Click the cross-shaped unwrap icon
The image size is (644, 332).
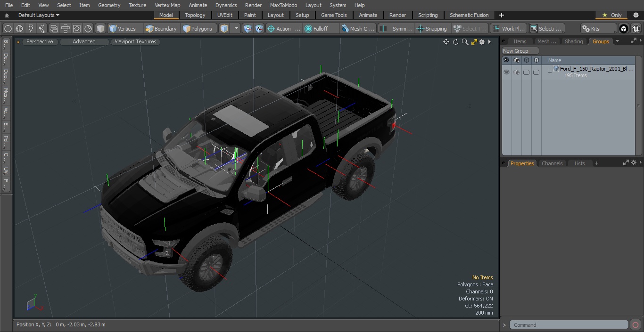[x=66, y=29]
